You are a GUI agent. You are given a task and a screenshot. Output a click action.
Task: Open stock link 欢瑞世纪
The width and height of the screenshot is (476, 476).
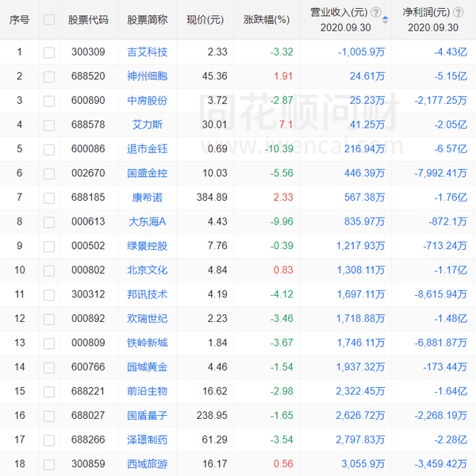tap(148, 318)
